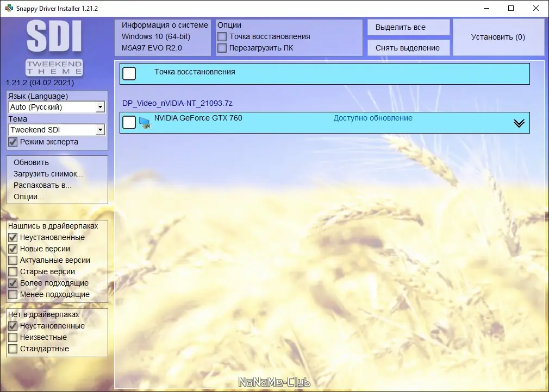The width and height of the screenshot is (549, 392).
Task: Uncheck the Новые версии filter
Action: click(12, 249)
